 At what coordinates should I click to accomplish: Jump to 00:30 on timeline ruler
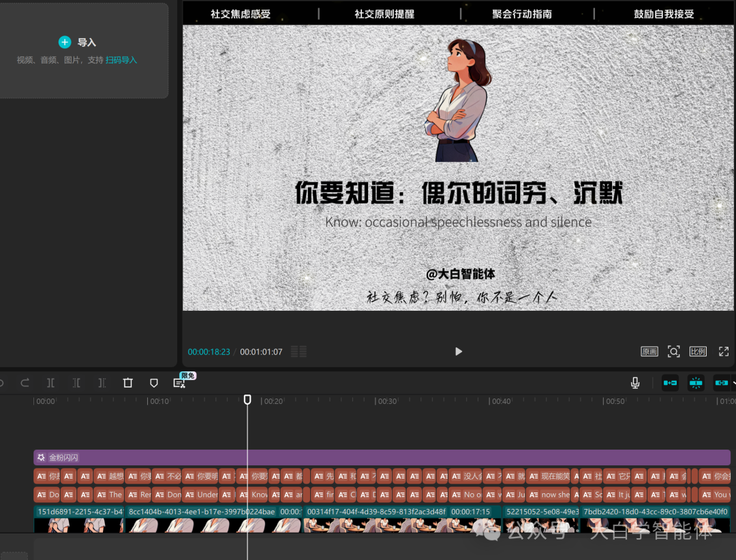(x=387, y=401)
